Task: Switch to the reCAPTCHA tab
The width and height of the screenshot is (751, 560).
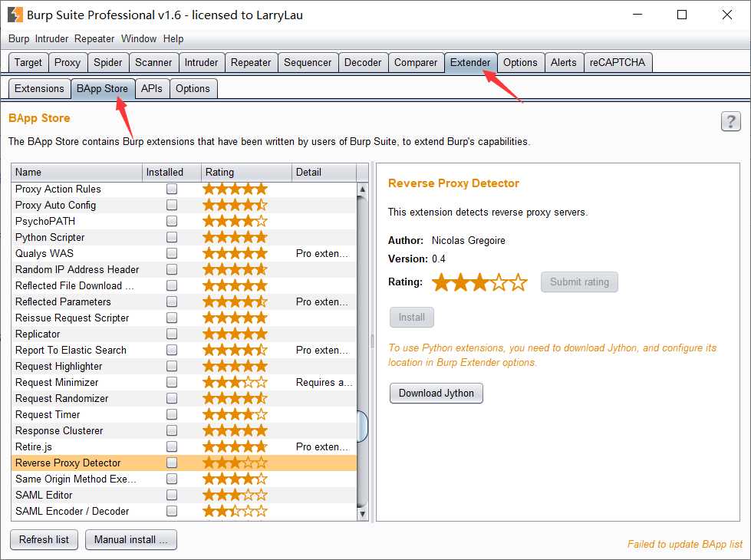Action: coord(618,62)
